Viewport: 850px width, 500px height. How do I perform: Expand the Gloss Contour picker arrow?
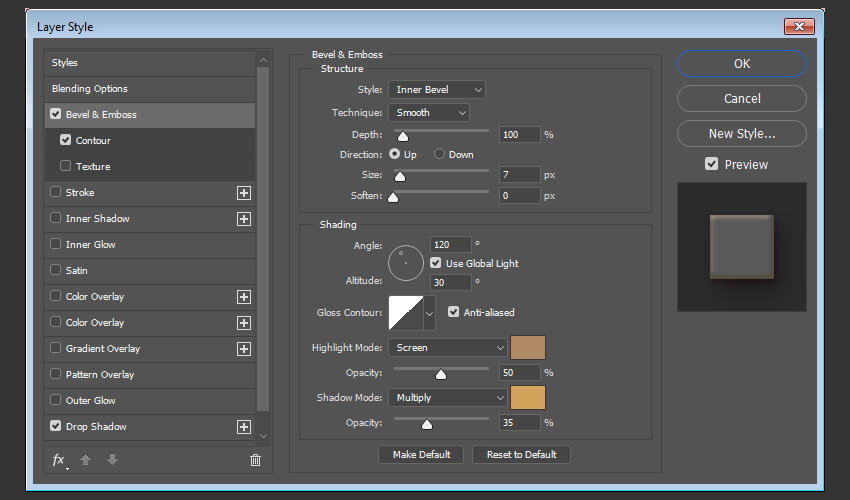[430, 313]
